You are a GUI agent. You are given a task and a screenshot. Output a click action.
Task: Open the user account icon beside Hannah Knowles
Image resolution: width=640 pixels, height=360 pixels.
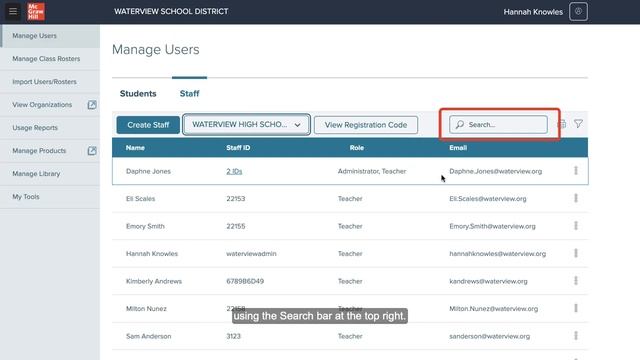(578, 11)
